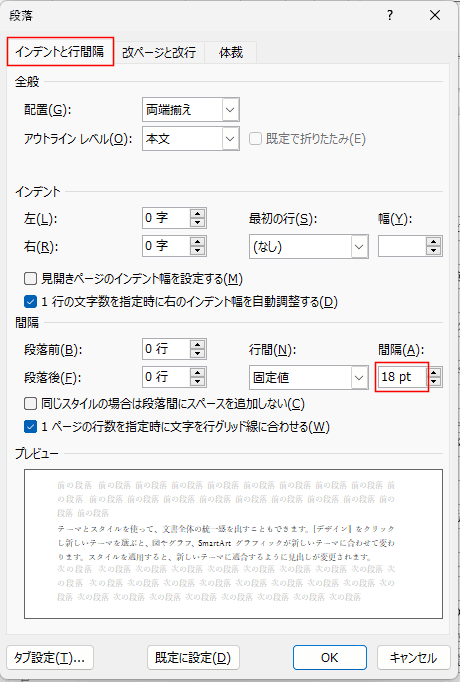Open the 行間(N) dropdown showing 固定値

pos(359,377)
